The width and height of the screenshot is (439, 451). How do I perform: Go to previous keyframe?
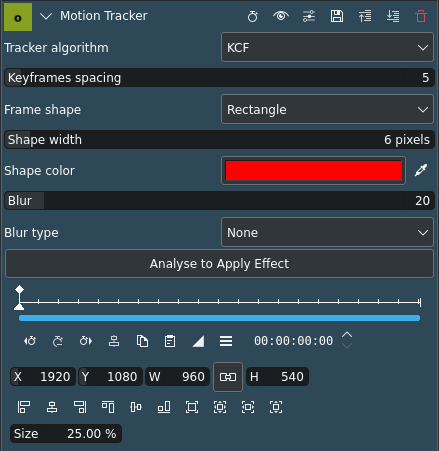coord(30,341)
